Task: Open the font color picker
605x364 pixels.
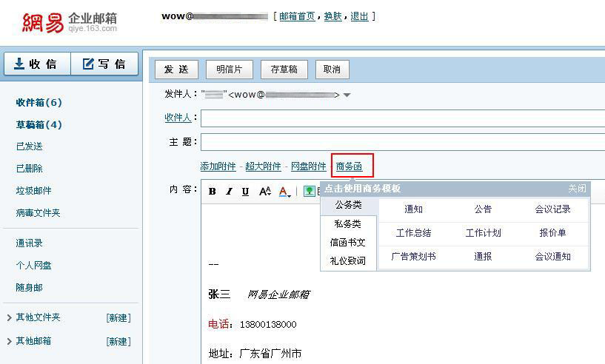Action: coord(285,192)
